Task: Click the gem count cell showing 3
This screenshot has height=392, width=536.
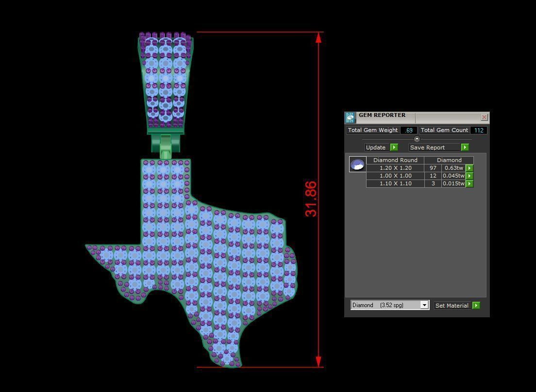Action: (433, 184)
